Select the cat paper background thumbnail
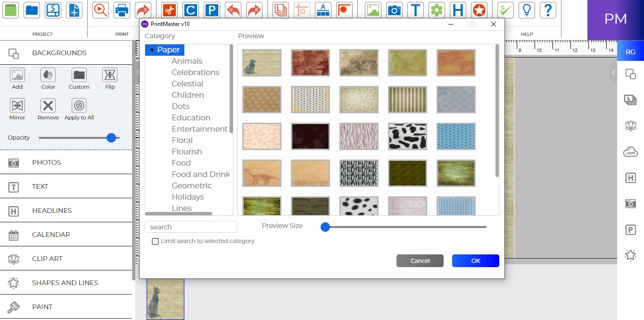The image size is (644, 320). (262, 63)
